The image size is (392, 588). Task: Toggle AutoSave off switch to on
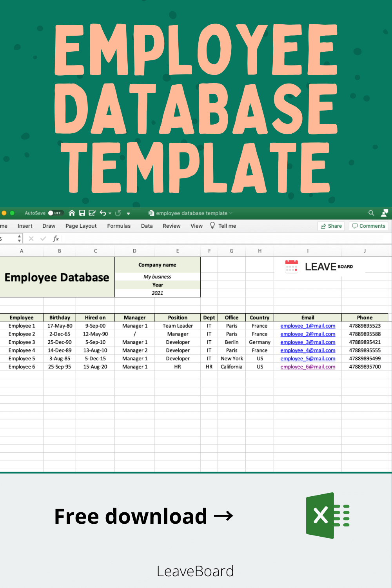pyautogui.click(x=56, y=213)
